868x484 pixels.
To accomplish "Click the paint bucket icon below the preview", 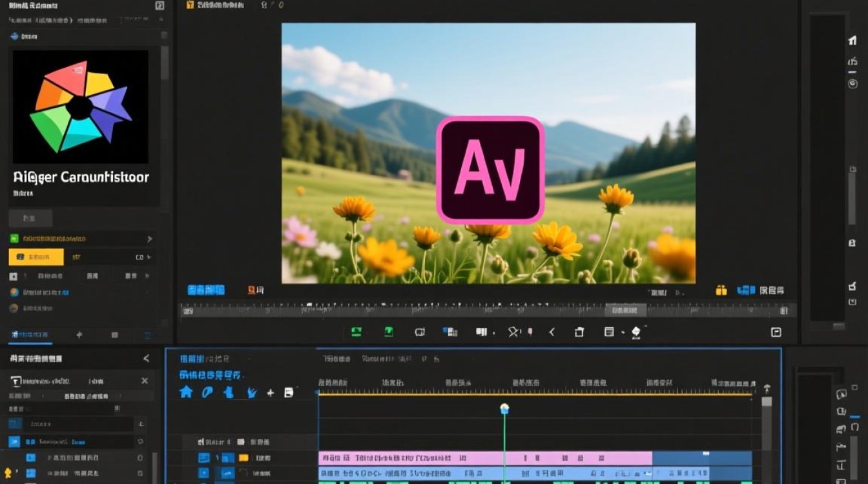I will pos(636,332).
